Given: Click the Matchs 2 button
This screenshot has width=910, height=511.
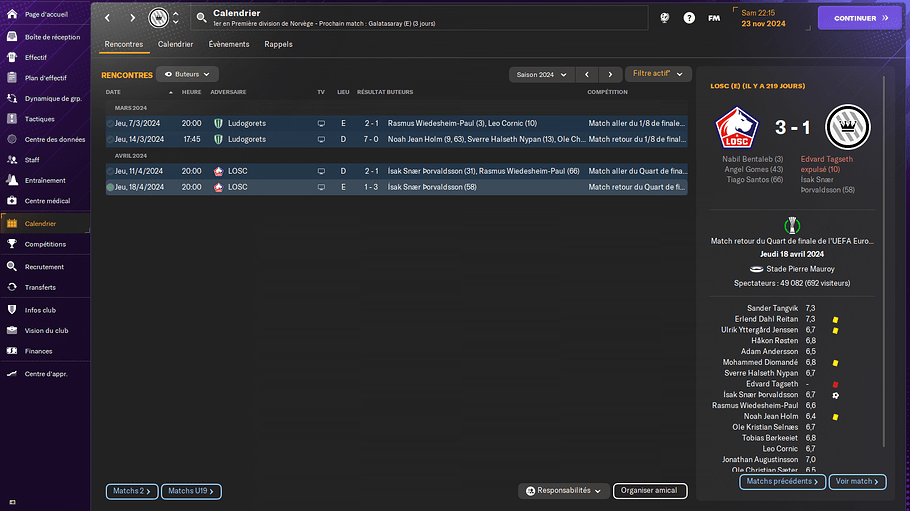Looking at the screenshot, I should tap(132, 491).
